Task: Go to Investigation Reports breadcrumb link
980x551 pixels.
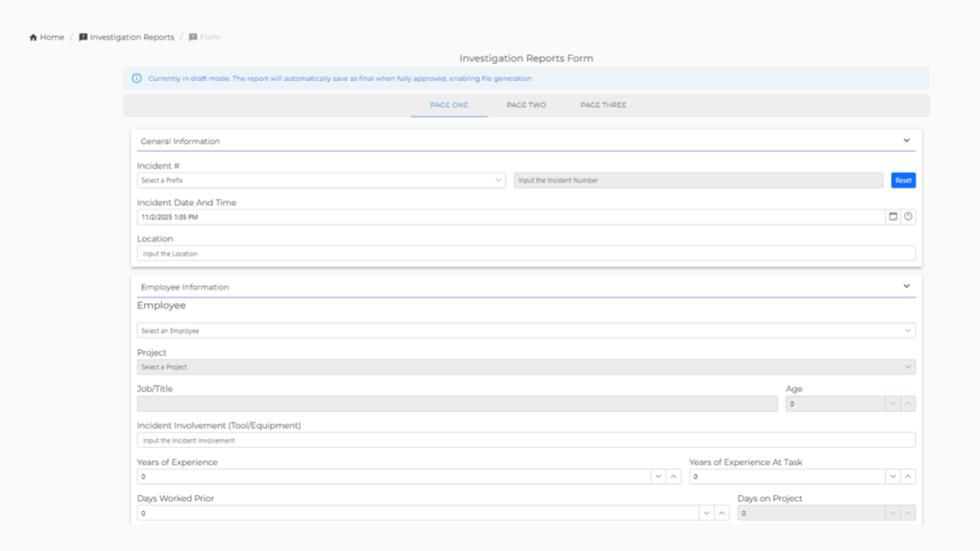Action: [132, 37]
